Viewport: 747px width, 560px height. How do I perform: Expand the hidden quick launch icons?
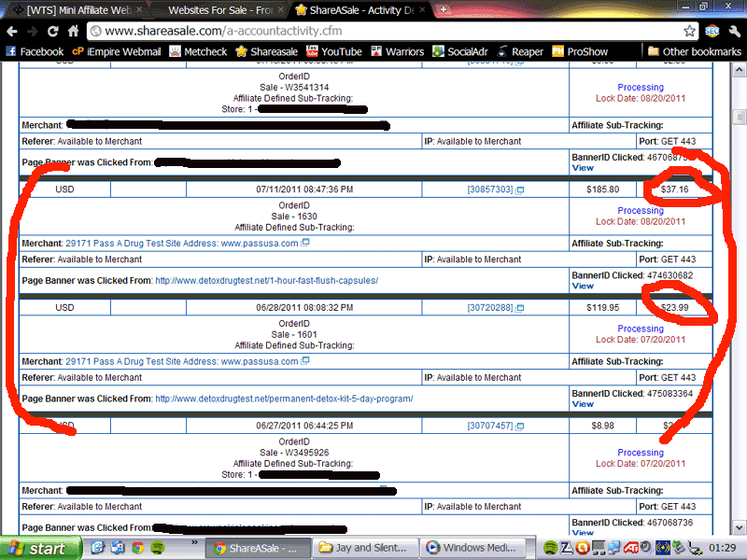pyautogui.click(x=194, y=542)
